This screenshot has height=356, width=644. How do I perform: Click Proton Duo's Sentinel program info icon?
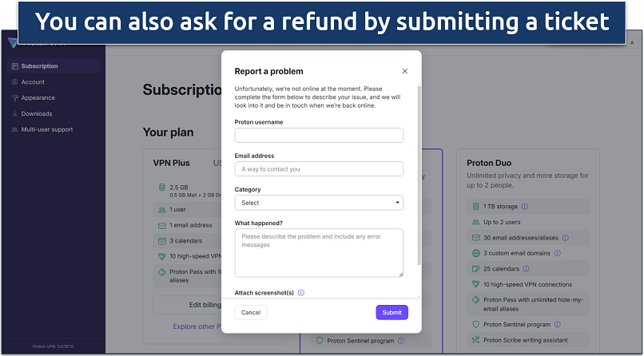(x=555, y=324)
